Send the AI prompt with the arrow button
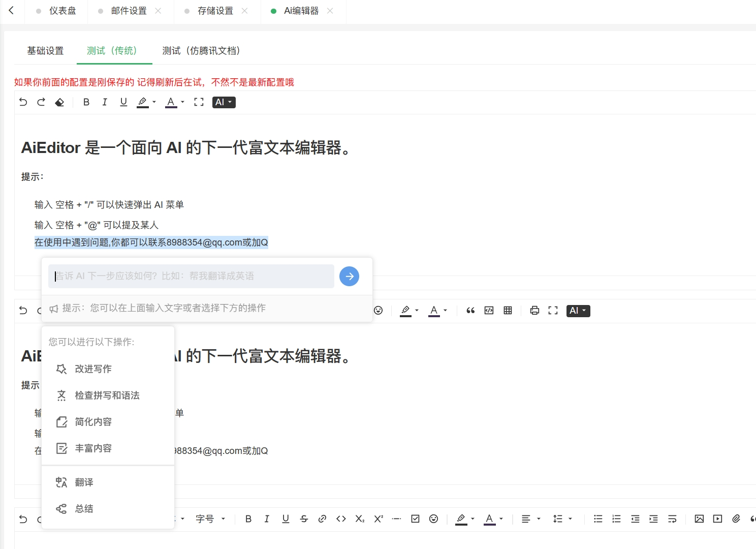 [x=349, y=276]
